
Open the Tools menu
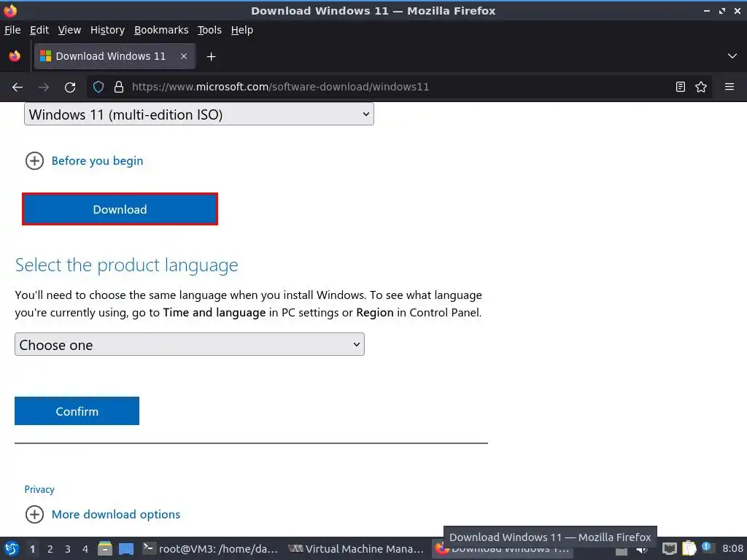pos(209,30)
